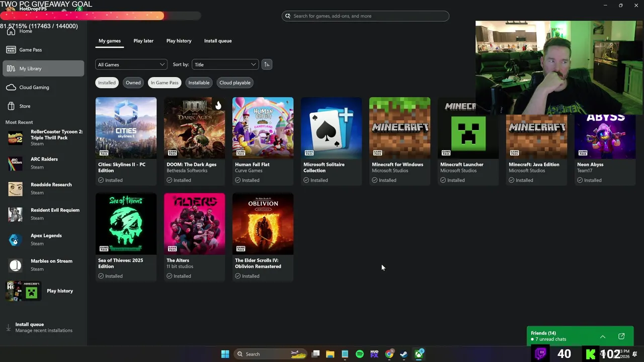Viewport: 644px width, 362px height.
Task: Click the Xbox app icon on the taskbar
Action: tap(419, 354)
